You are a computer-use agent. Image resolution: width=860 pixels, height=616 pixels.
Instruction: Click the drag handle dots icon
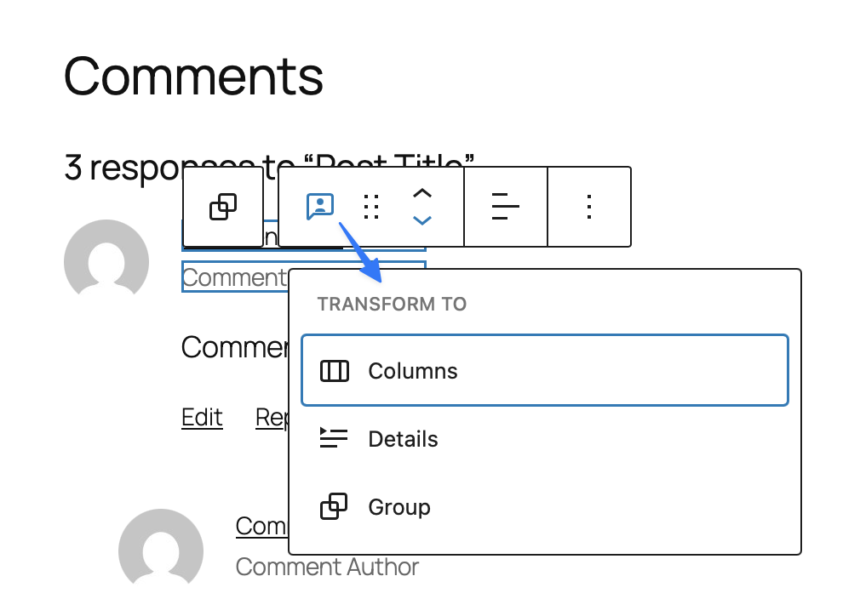coord(371,207)
